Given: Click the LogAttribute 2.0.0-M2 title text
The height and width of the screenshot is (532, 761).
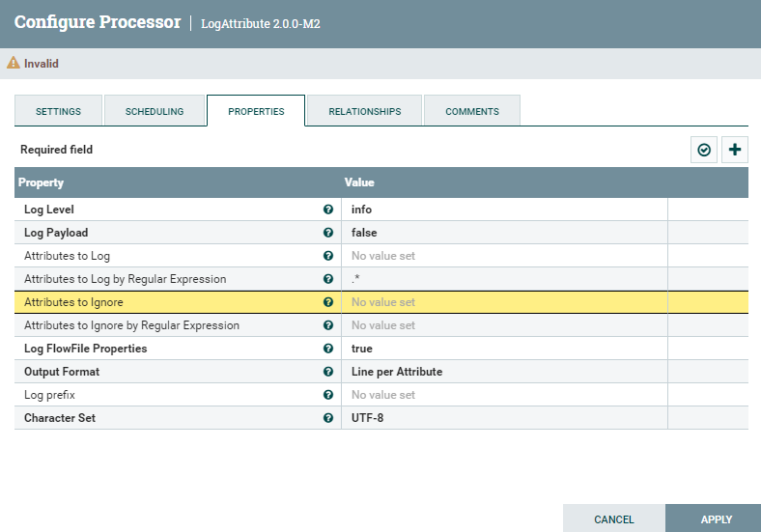Looking at the screenshot, I should [x=261, y=24].
